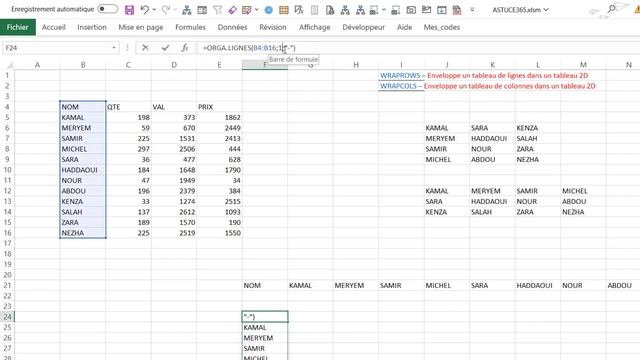The width and height of the screenshot is (640, 360).
Task: Open the Affichage tab
Action: [314, 27]
